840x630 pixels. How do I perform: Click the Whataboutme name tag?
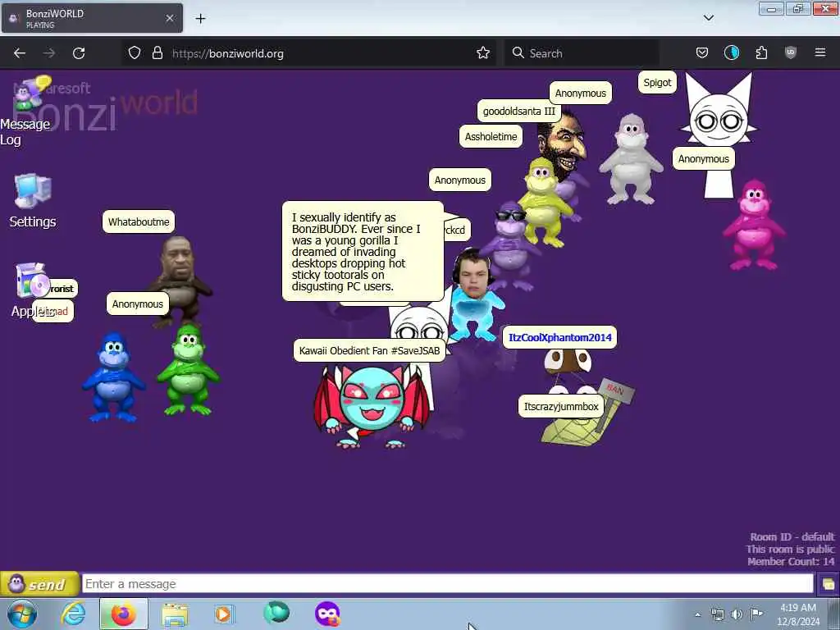139,221
